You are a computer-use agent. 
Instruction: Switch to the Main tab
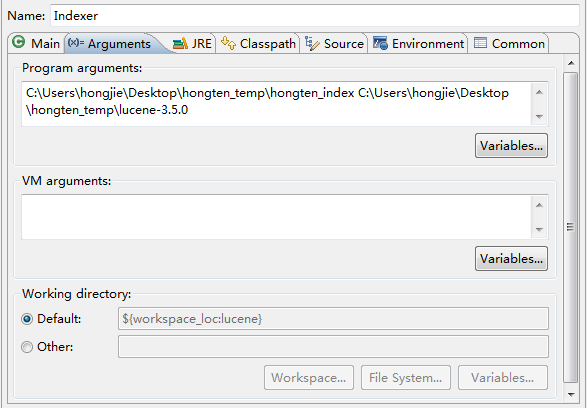pyautogui.click(x=36, y=43)
